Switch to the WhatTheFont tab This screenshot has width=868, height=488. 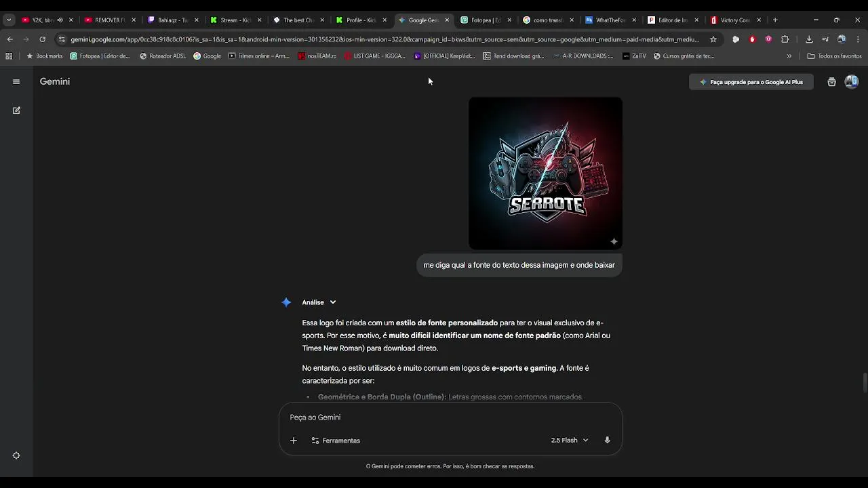pyautogui.click(x=610, y=20)
